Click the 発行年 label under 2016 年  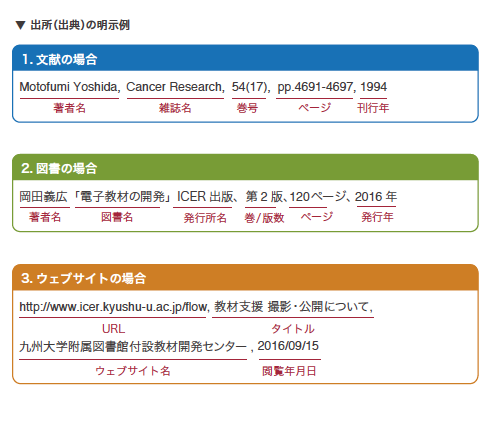(377, 217)
